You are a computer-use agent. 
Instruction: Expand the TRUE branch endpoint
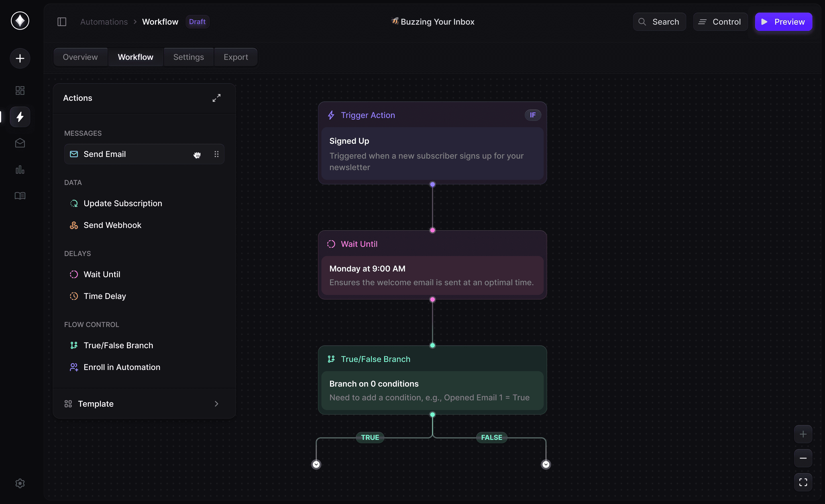pyautogui.click(x=316, y=464)
